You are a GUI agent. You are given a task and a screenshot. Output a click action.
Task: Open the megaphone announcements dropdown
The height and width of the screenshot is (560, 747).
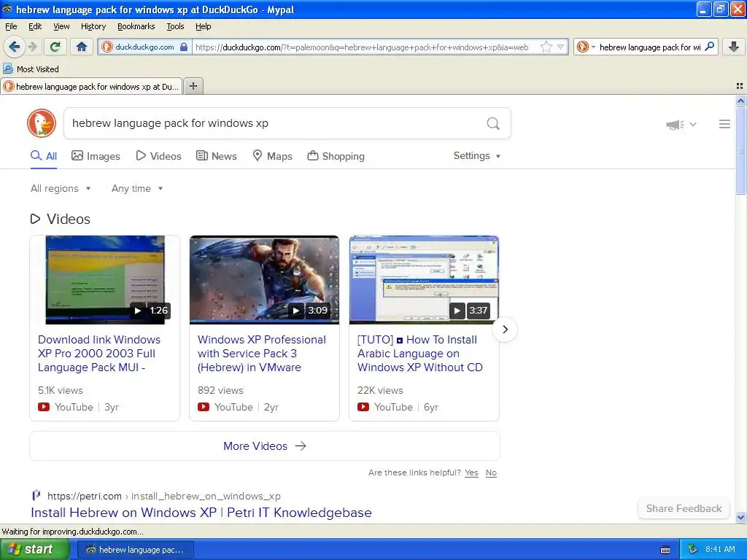pos(681,124)
